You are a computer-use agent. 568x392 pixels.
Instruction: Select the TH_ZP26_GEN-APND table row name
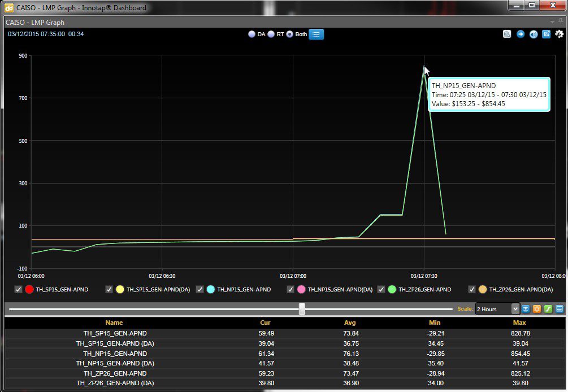(115, 373)
